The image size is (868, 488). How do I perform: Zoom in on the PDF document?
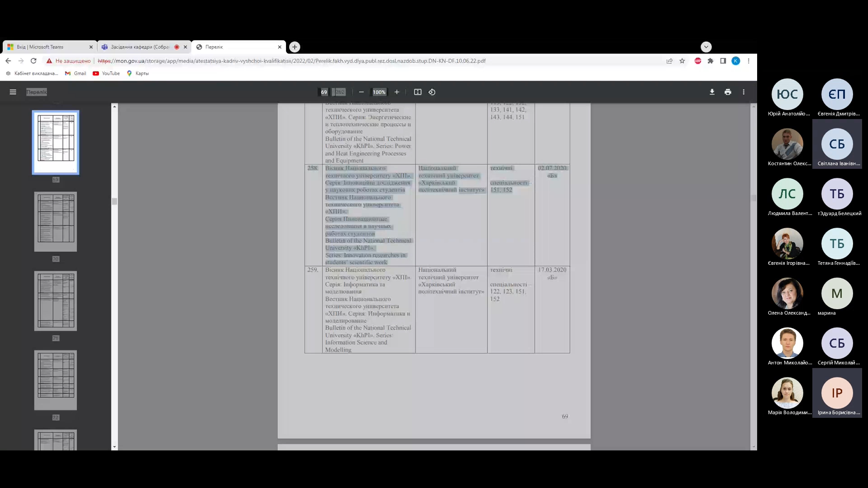coord(397,92)
